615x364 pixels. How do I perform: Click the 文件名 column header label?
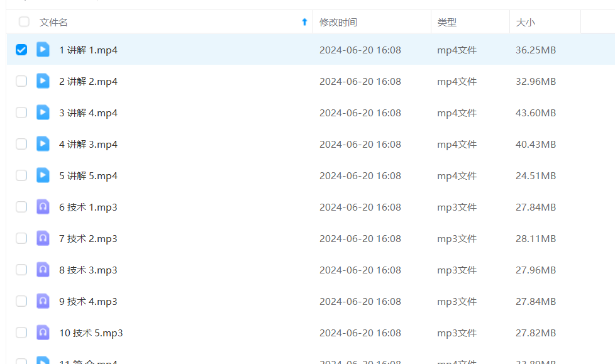[53, 22]
